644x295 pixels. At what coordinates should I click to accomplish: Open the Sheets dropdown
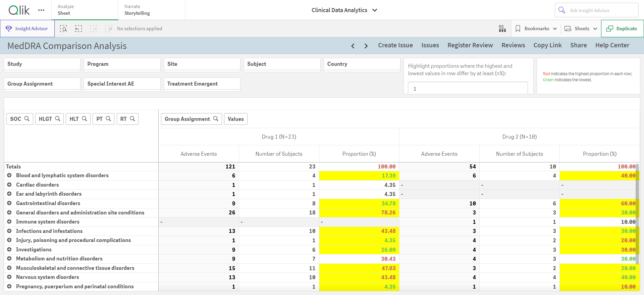coord(581,29)
